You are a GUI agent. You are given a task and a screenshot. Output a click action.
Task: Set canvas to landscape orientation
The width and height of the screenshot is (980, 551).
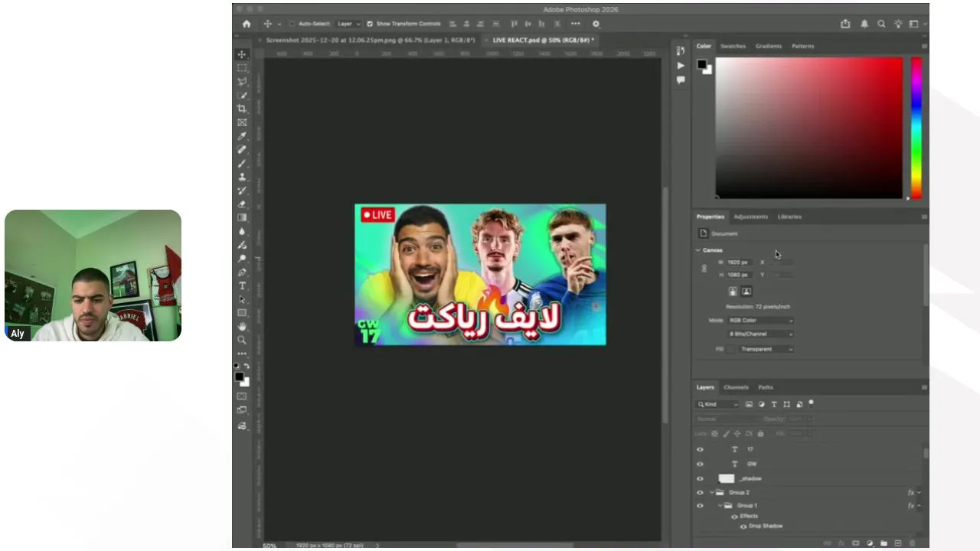pos(746,292)
